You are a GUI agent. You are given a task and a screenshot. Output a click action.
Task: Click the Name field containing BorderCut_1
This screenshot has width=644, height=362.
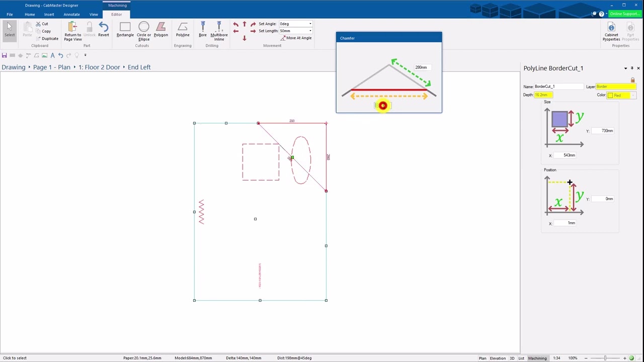pyautogui.click(x=558, y=86)
